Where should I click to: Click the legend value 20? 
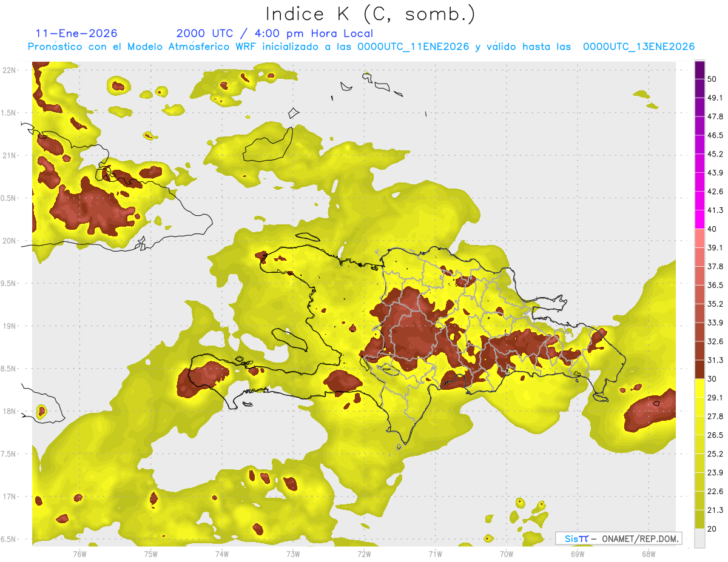[712, 529]
